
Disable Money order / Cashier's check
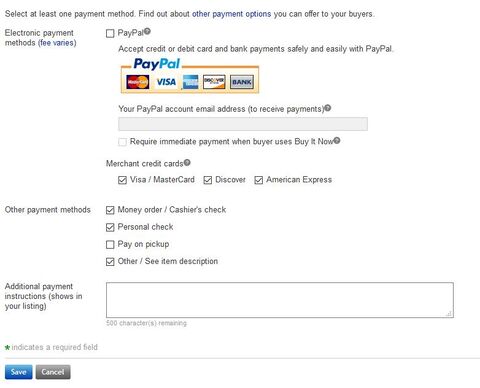110,210
